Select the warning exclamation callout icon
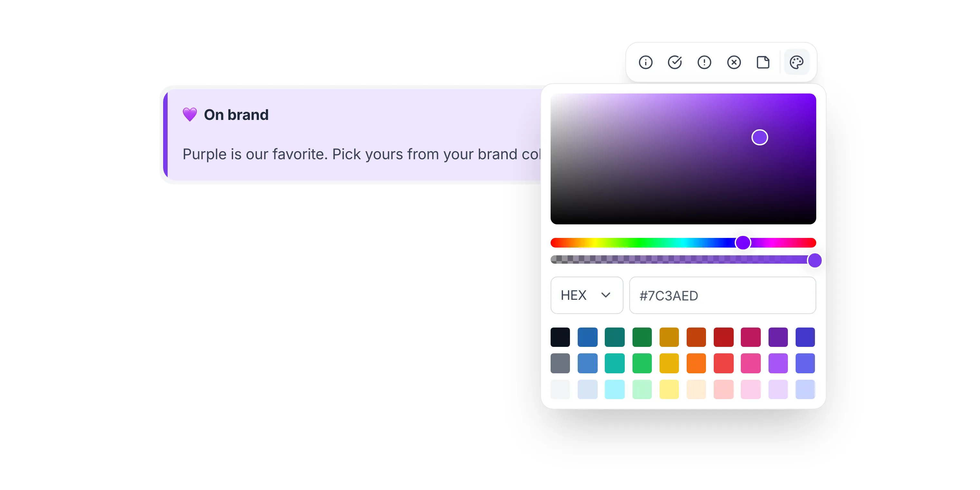This screenshot has height=490, width=980. (704, 62)
